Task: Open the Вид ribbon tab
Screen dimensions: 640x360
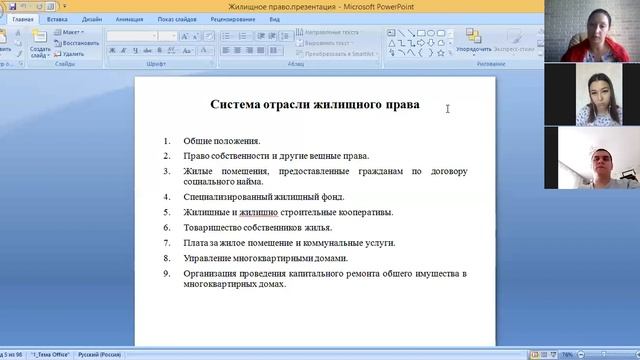Action: (274, 19)
